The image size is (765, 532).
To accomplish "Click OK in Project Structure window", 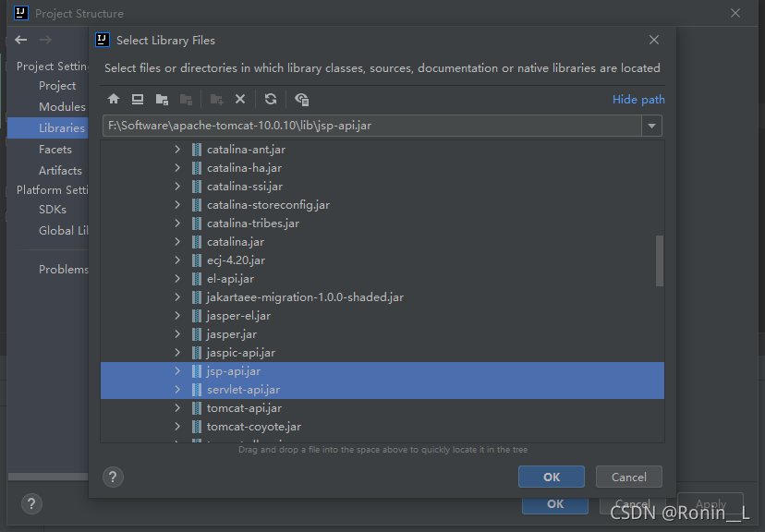I will (555, 505).
